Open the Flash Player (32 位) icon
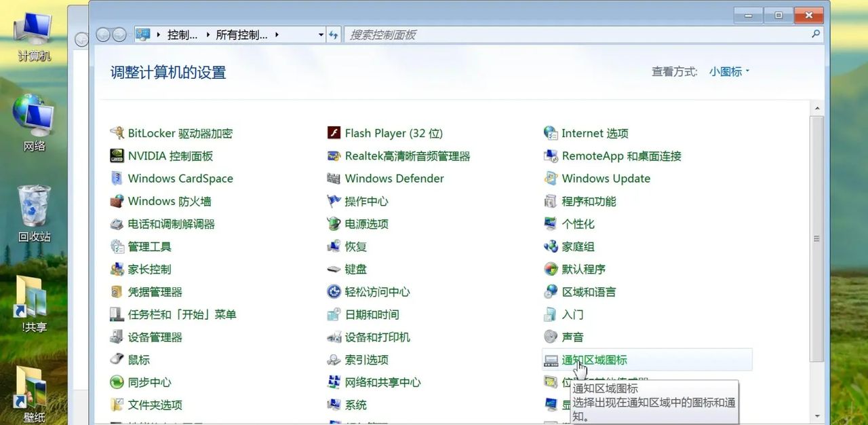 (x=334, y=133)
